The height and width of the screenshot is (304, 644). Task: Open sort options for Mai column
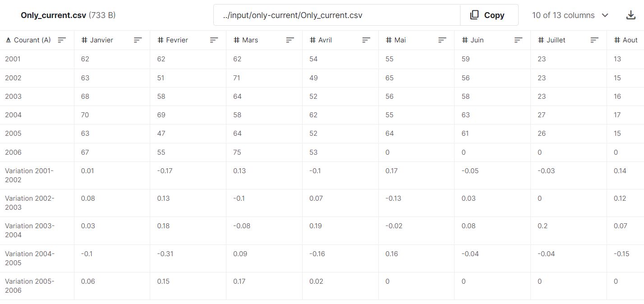442,40
